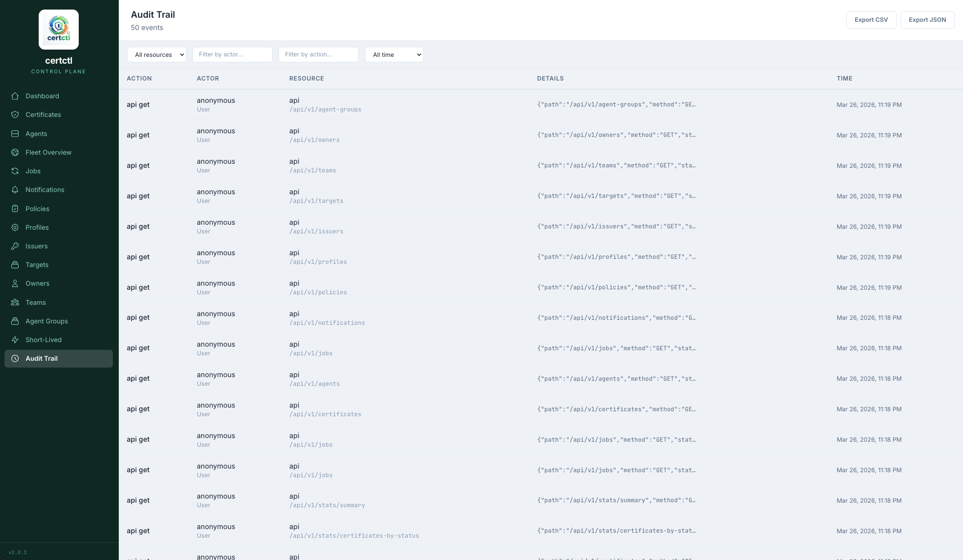The height and width of the screenshot is (560, 963).
Task: Click the Policies clipboard icon
Action: click(15, 209)
